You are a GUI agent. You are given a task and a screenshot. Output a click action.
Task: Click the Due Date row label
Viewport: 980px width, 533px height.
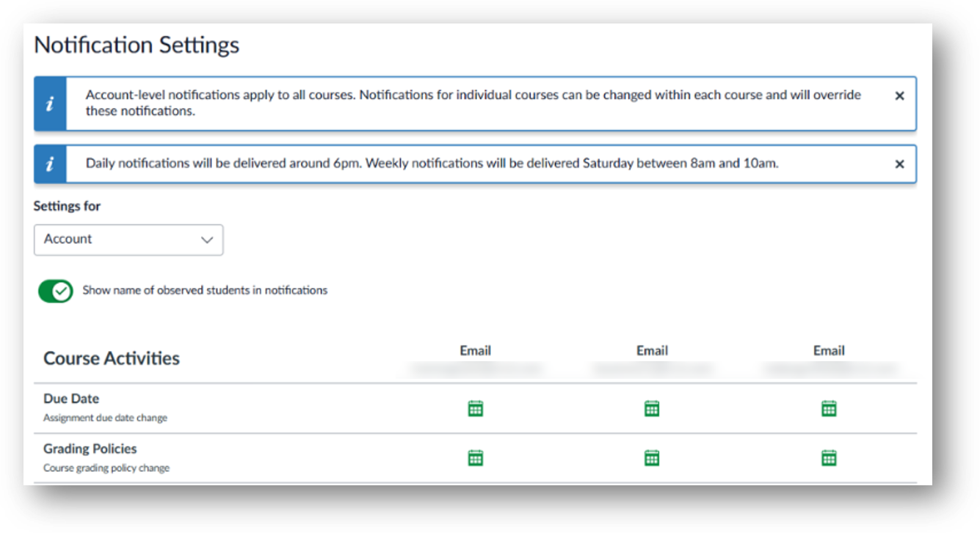[x=71, y=399]
